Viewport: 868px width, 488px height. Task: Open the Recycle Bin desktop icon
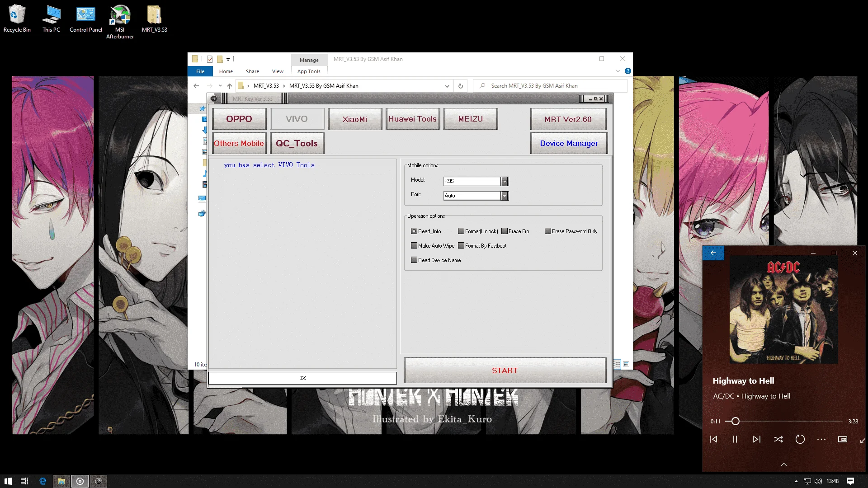[17, 19]
